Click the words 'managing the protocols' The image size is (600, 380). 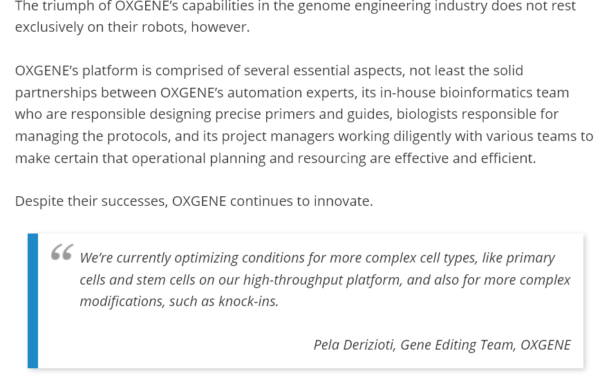(x=93, y=137)
